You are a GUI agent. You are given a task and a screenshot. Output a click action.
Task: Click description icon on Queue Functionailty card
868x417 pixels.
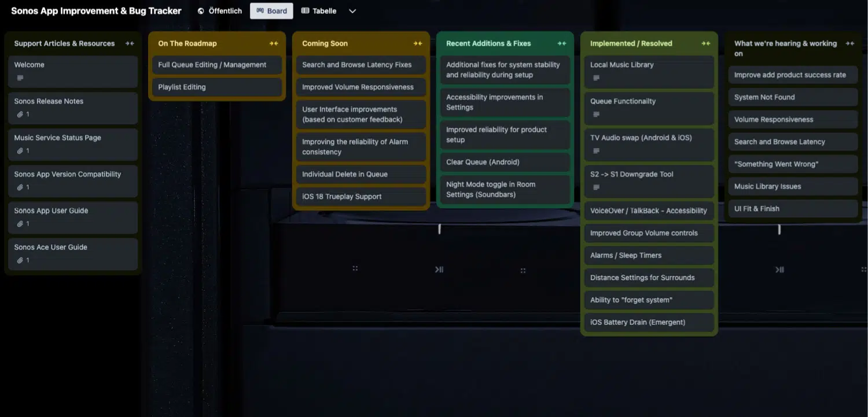[x=596, y=115]
